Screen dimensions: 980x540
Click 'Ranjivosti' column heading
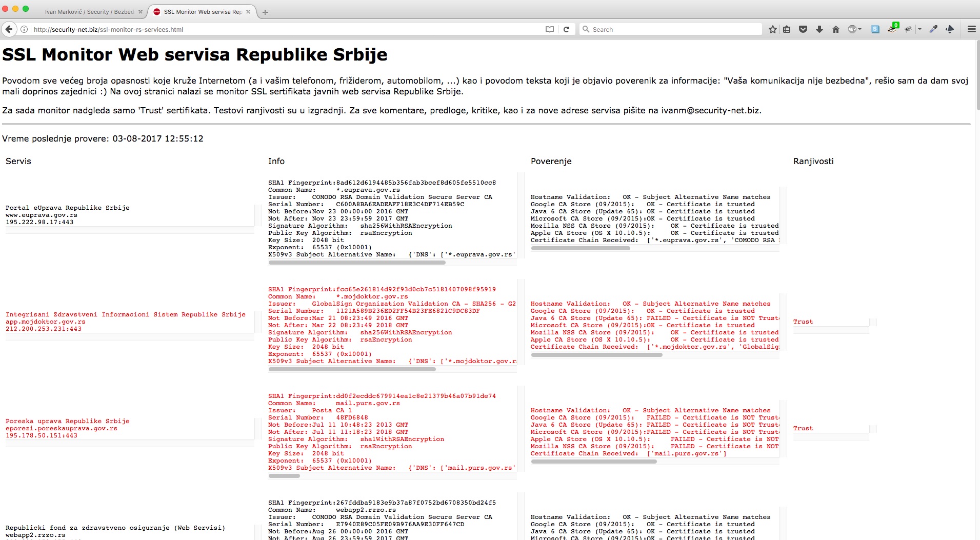(x=813, y=161)
